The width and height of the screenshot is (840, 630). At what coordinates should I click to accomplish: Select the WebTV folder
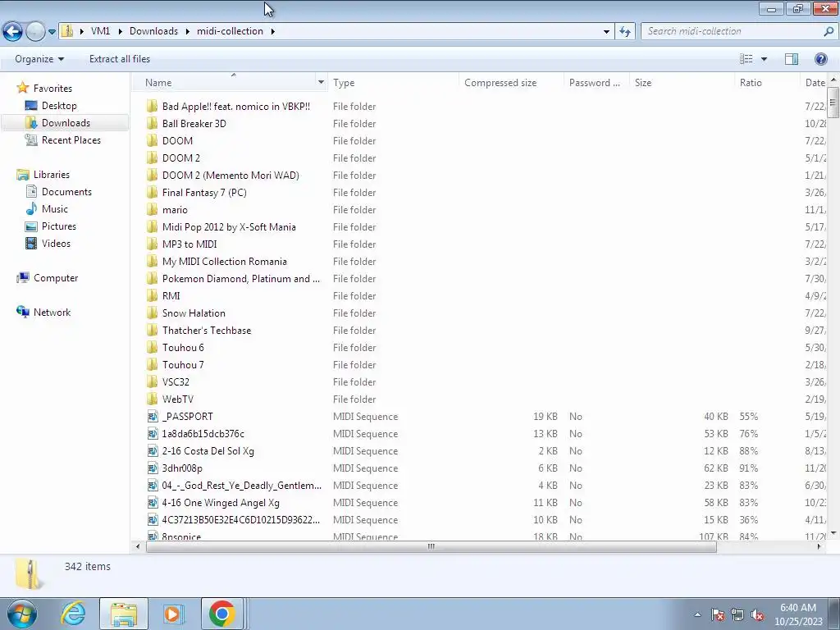point(177,399)
